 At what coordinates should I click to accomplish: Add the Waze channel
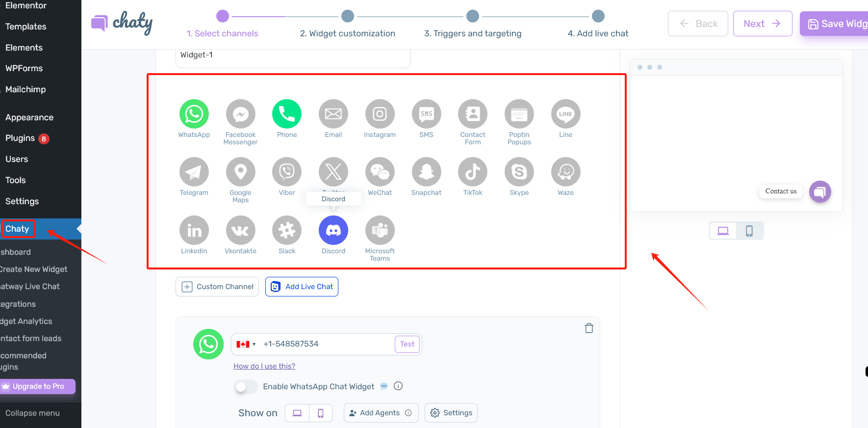pos(566,172)
